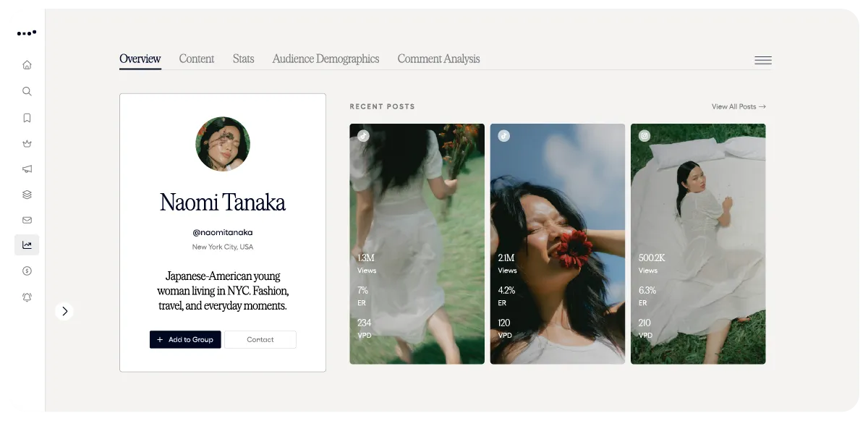The height and width of the screenshot is (421, 868).
Task: Click Naomi Tanaka's profile avatar
Action: pos(223,144)
